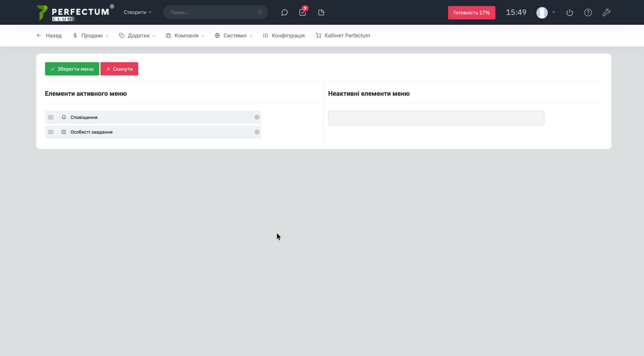Click Зберегти меню button
The height and width of the screenshot is (356, 644).
coord(72,69)
